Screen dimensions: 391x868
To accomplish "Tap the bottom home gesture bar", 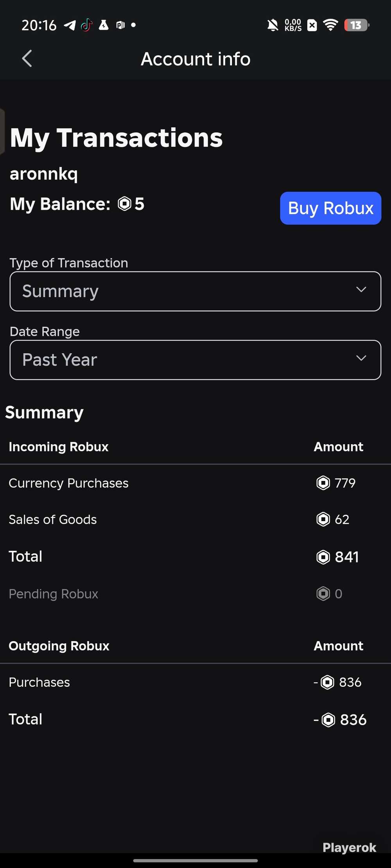I will pyautogui.click(x=195, y=861).
